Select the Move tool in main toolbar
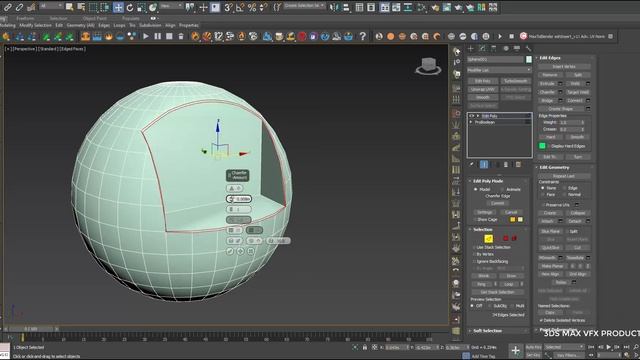640x360 pixels. [118, 7]
